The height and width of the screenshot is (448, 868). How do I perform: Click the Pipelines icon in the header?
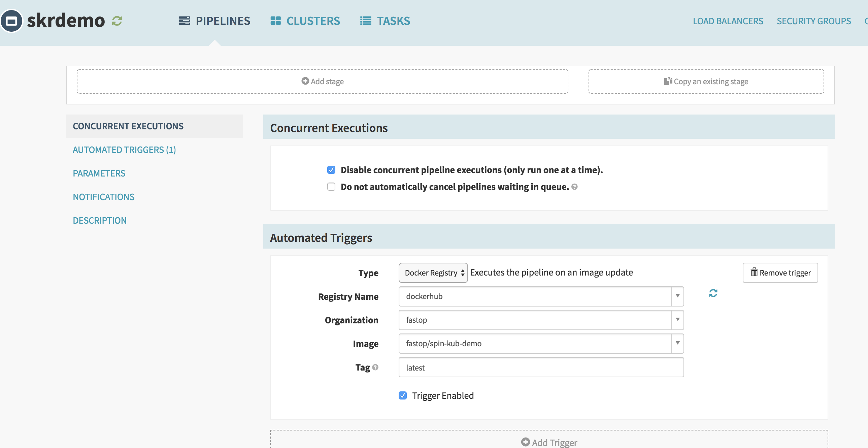click(x=184, y=21)
